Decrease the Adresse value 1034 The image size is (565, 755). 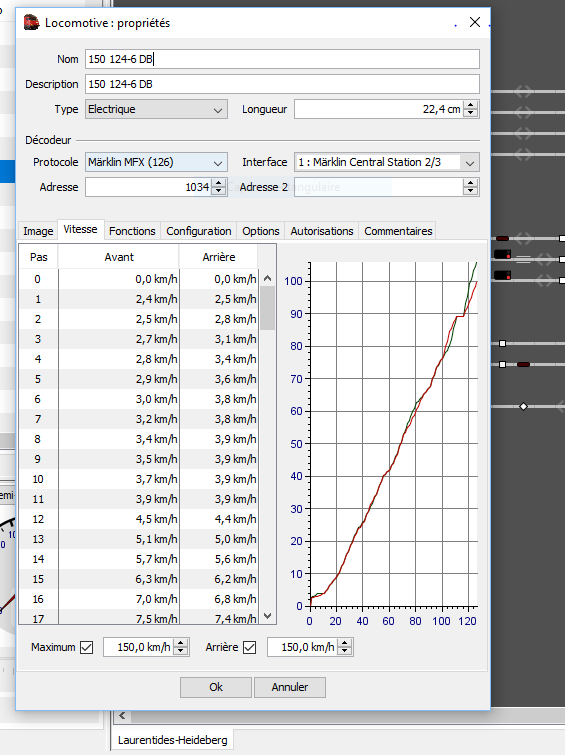coord(219,192)
